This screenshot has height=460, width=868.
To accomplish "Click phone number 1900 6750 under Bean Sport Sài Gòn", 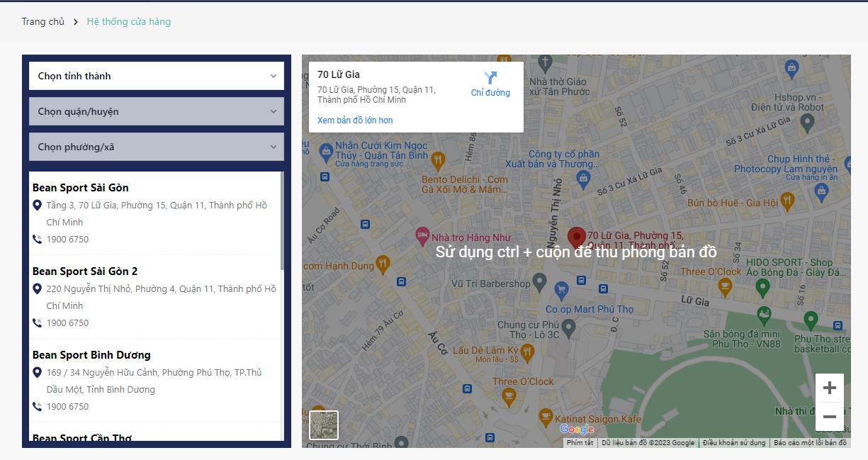I will coord(68,239).
